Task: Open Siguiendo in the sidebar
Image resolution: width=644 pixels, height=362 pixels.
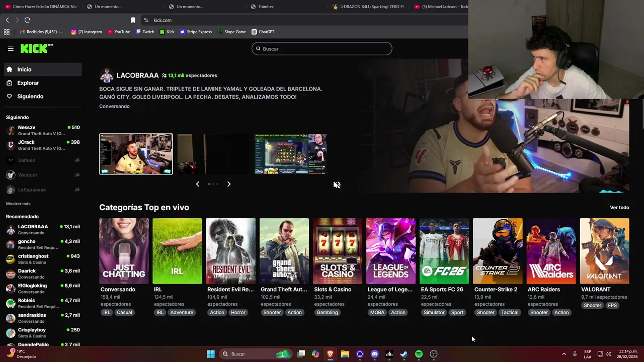Action: click(x=43, y=96)
